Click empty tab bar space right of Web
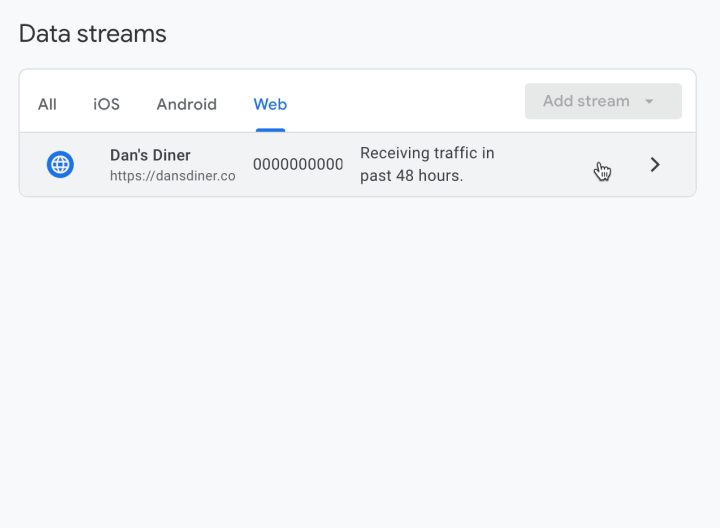The image size is (720, 528). (400, 102)
